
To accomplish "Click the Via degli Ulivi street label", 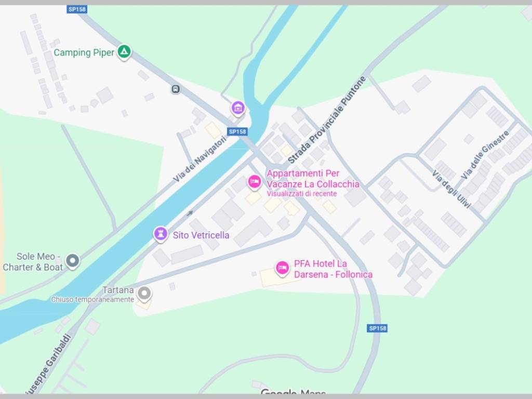I will pos(451,189).
